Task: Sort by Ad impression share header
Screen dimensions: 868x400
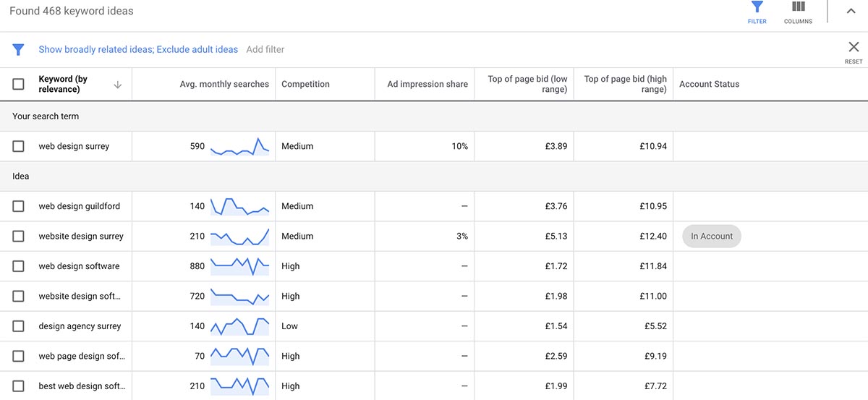Action: [x=427, y=84]
